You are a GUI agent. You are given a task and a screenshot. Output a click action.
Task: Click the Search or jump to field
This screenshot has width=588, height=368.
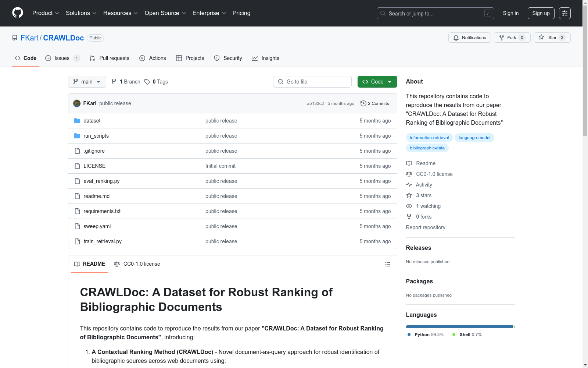[435, 13]
